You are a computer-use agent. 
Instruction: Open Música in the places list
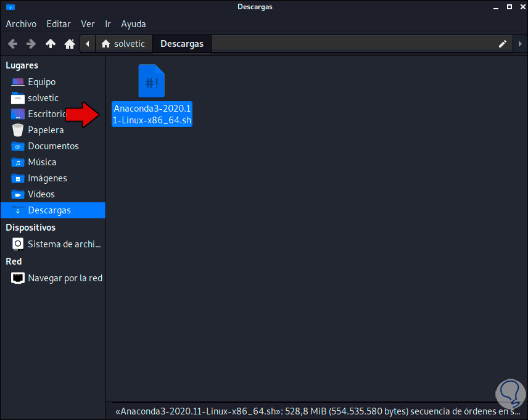coord(53,162)
